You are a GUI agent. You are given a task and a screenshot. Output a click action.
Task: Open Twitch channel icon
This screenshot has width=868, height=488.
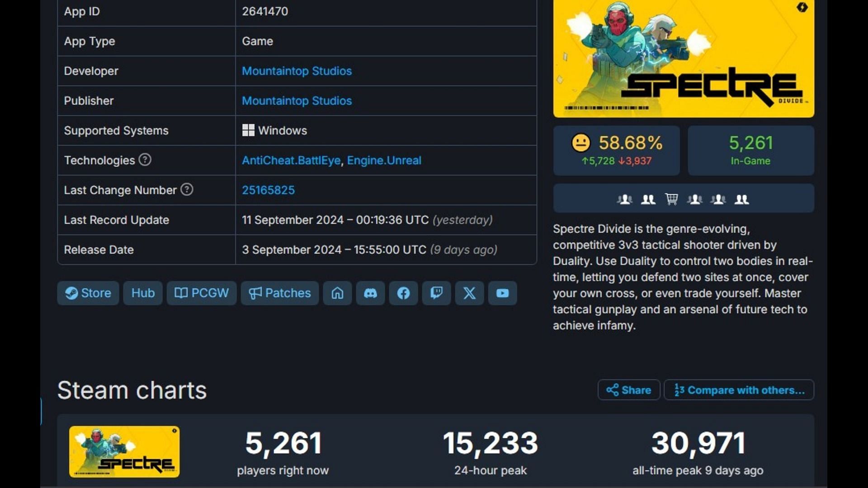[x=436, y=292]
